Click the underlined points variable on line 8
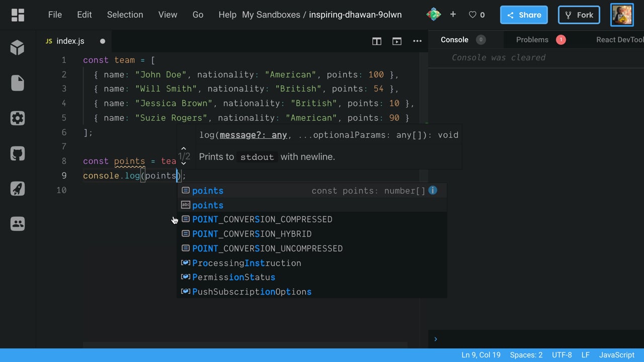This screenshot has height=362, width=644. click(x=130, y=161)
